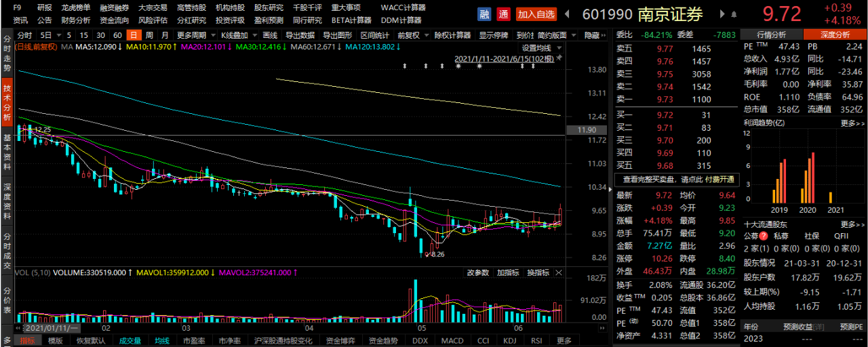Viewport: 868px width, 347px height.
Task: Select the 基本资料 sidebar tab
Action: pyautogui.click(x=7, y=152)
